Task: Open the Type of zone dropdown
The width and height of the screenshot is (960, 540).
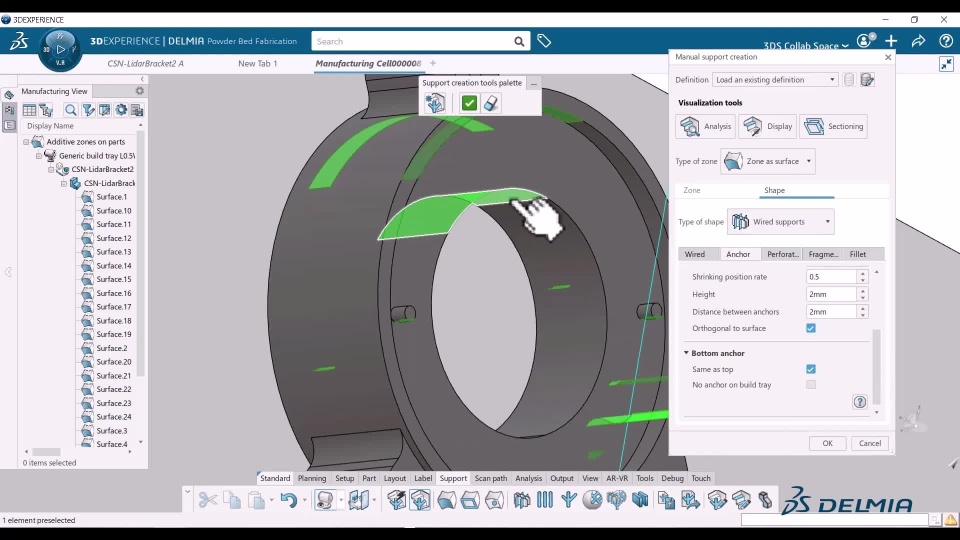Action: (768, 161)
